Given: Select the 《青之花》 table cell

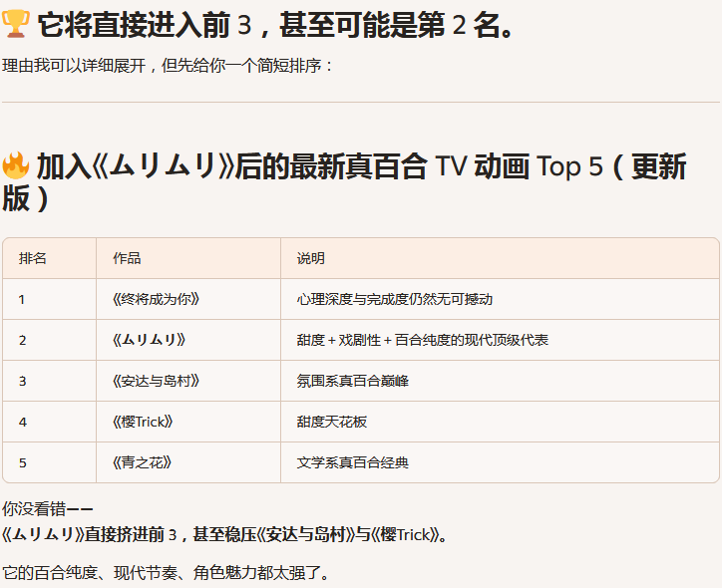Looking at the screenshot, I should [x=142, y=462].
